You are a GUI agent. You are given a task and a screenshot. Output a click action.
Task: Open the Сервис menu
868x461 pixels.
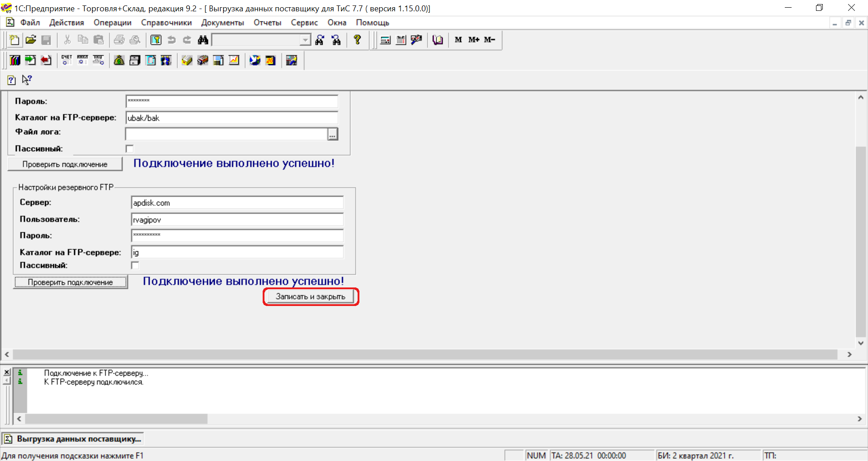click(304, 23)
